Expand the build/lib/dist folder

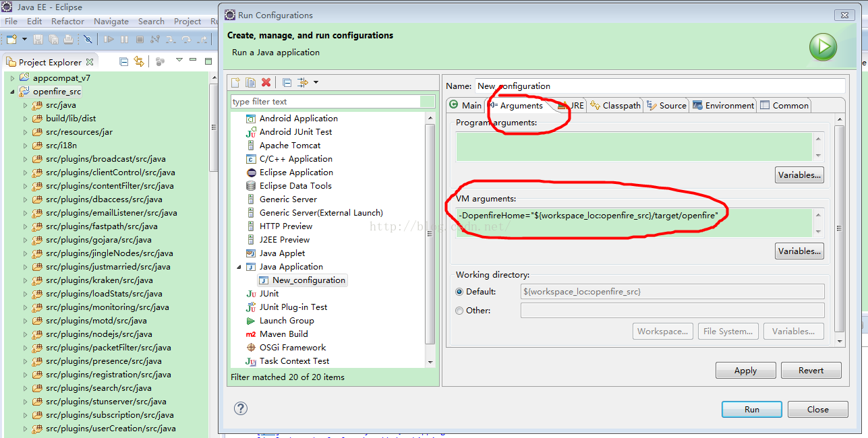[26, 119]
